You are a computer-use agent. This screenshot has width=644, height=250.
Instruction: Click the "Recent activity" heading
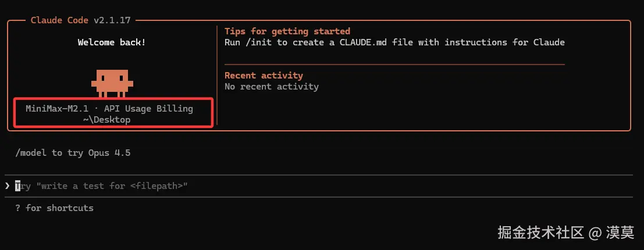pos(264,76)
